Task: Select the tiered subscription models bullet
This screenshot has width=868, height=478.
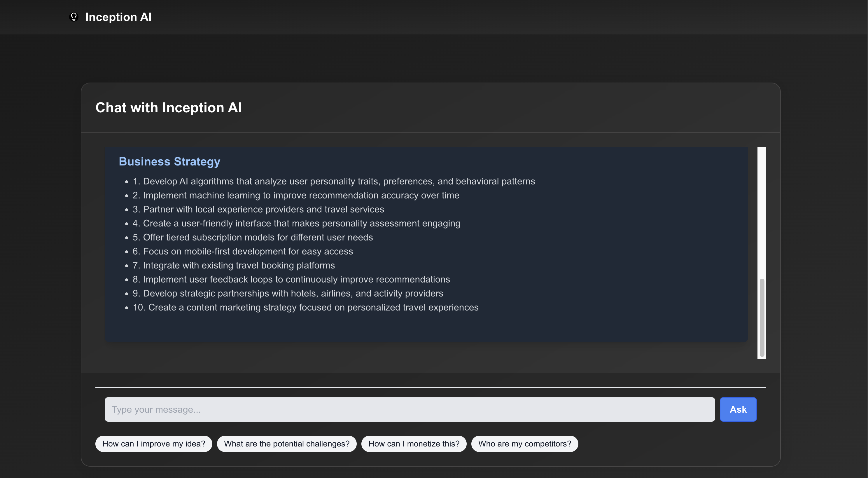Action: (x=253, y=237)
